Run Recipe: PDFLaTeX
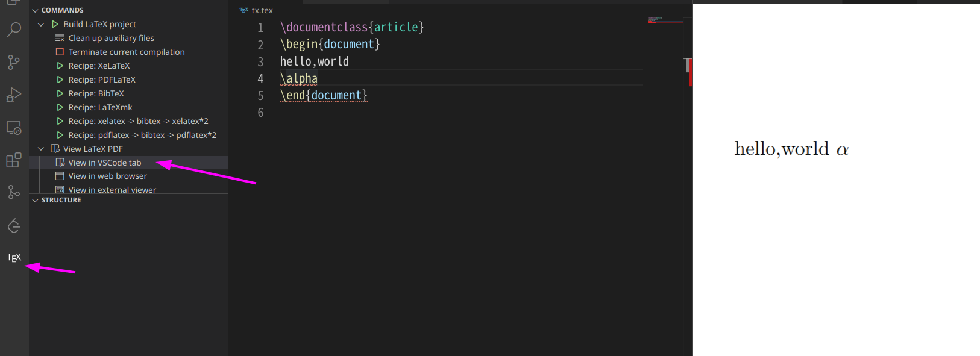980x356 pixels. pos(102,80)
